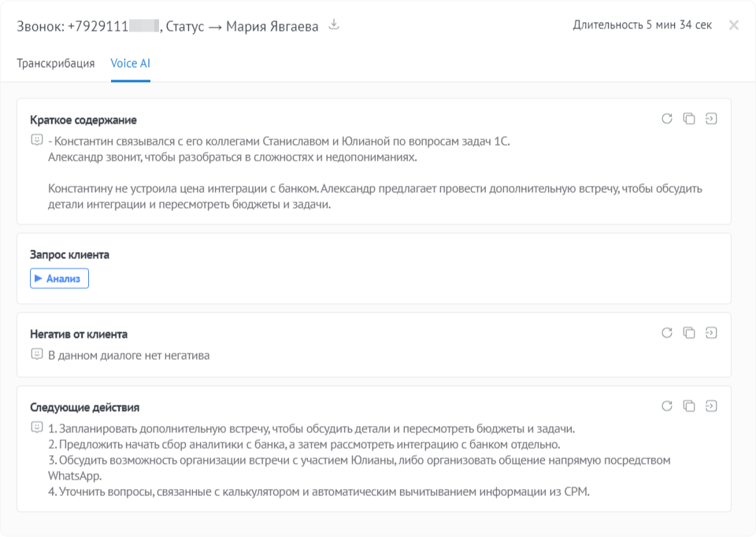
Task: Regenerate the Краткое содержание section
Action: pyautogui.click(x=667, y=119)
